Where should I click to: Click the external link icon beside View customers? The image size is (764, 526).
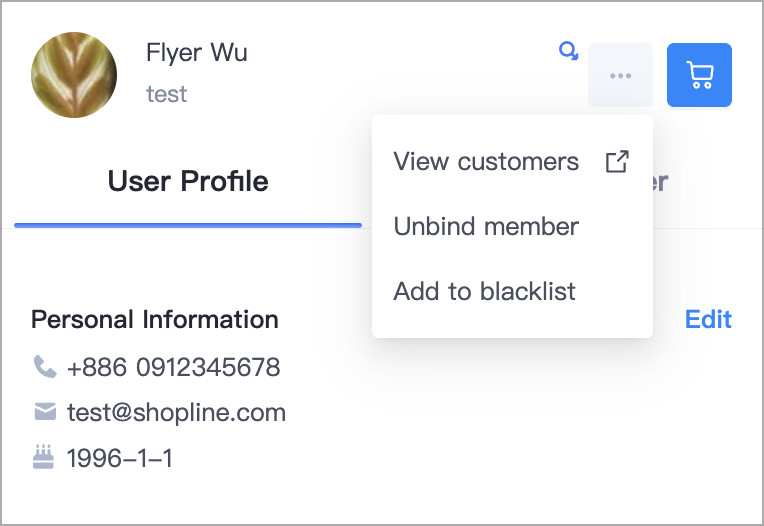coord(617,161)
